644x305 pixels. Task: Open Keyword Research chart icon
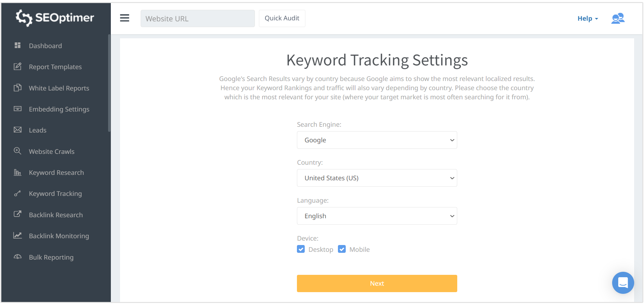18,172
